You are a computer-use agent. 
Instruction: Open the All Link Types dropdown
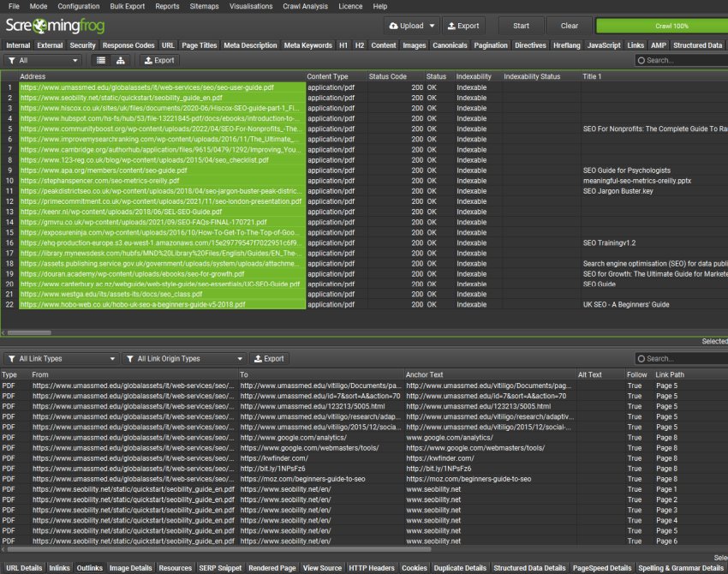tap(113, 358)
